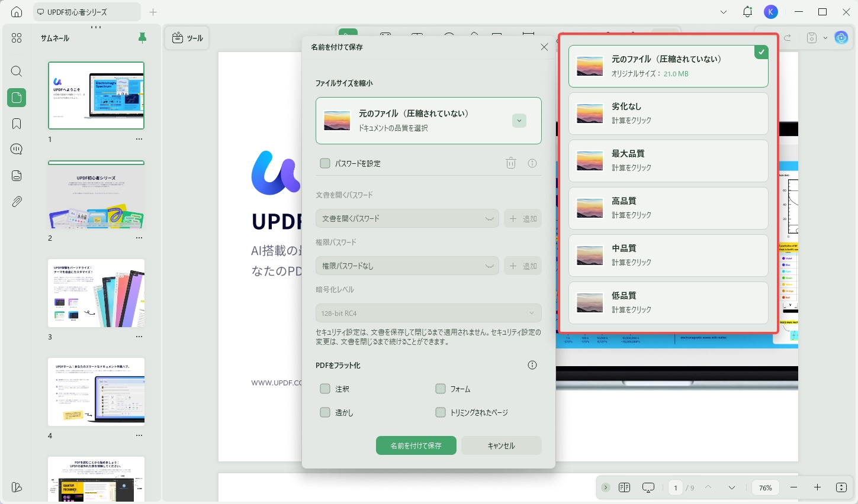Screen dimensions: 858x504
Task: Open the dashboard grid icon in left sidebar
Action: pos(17,38)
